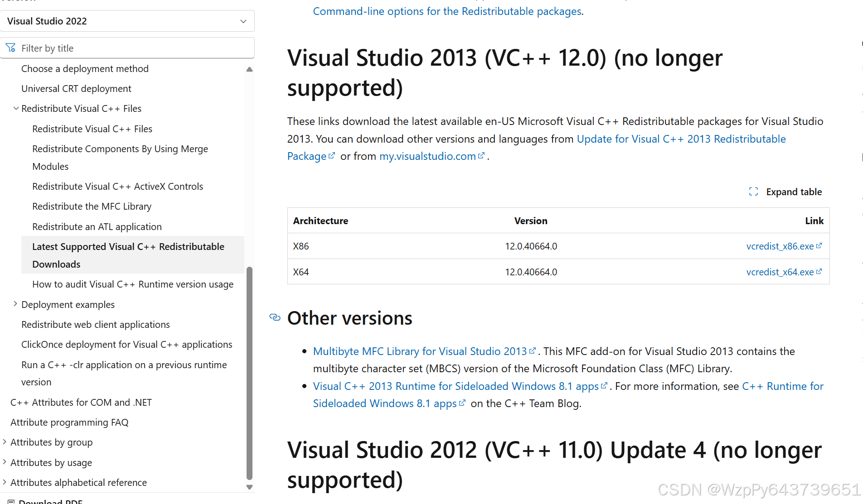This screenshot has width=863, height=504.
Task: Open Attribute programming FAQ page
Action: tap(69, 422)
